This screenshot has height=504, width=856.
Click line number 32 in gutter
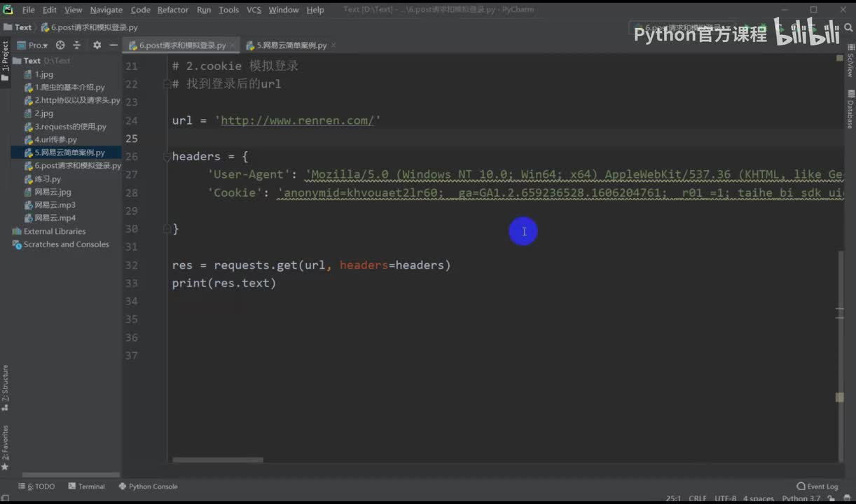131,265
